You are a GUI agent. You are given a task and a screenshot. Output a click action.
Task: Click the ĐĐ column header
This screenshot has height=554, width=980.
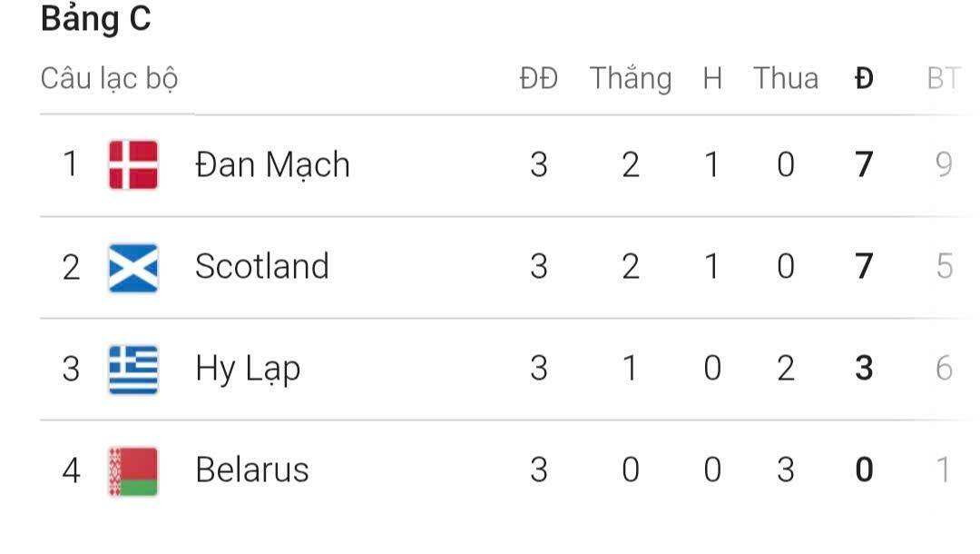point(538,79)
